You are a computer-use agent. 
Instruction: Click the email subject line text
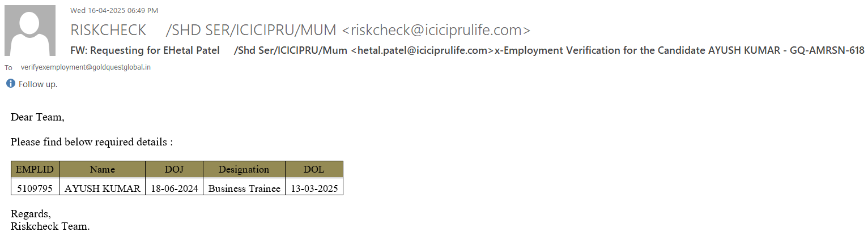467,50
